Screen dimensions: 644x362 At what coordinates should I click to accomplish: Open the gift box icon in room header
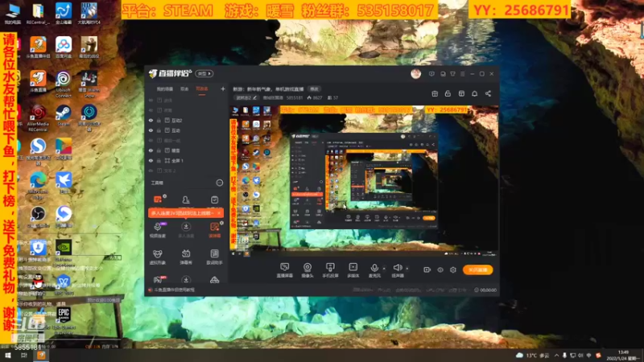[435, 93]
